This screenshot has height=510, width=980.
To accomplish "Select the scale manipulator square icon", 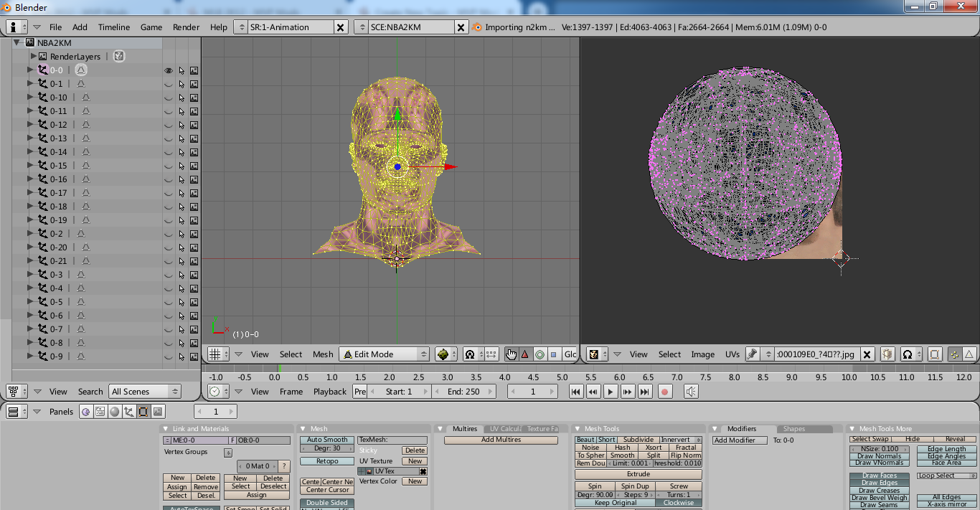I will click(x=553, y=354).
